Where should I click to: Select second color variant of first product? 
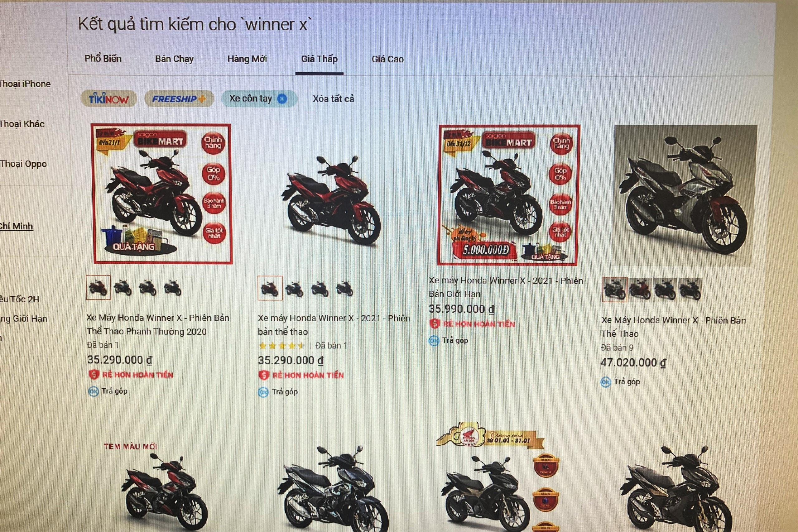point(123,288)
